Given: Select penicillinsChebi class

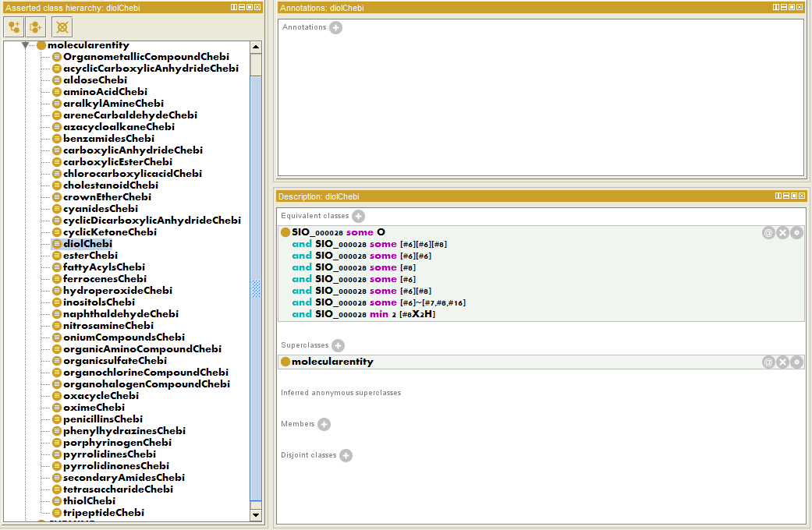Looking at the screenshot, I should pyautogui.click(x=102, y=419).
